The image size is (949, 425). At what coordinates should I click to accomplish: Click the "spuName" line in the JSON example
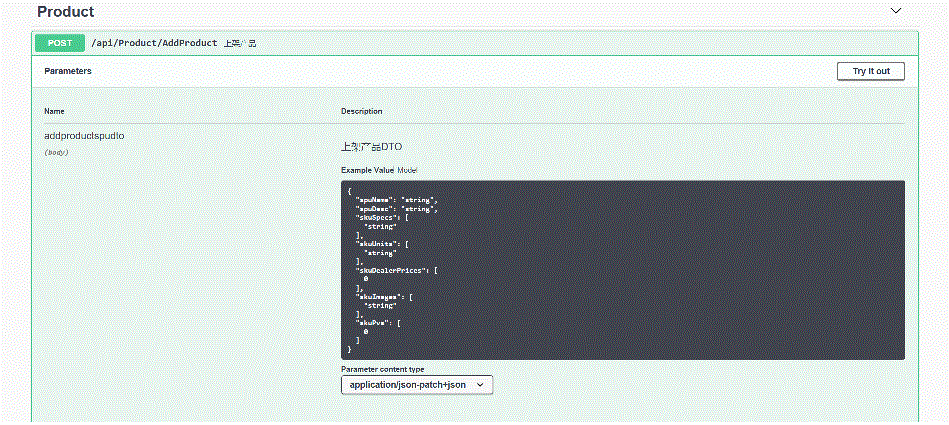click(x=396, y=200)
